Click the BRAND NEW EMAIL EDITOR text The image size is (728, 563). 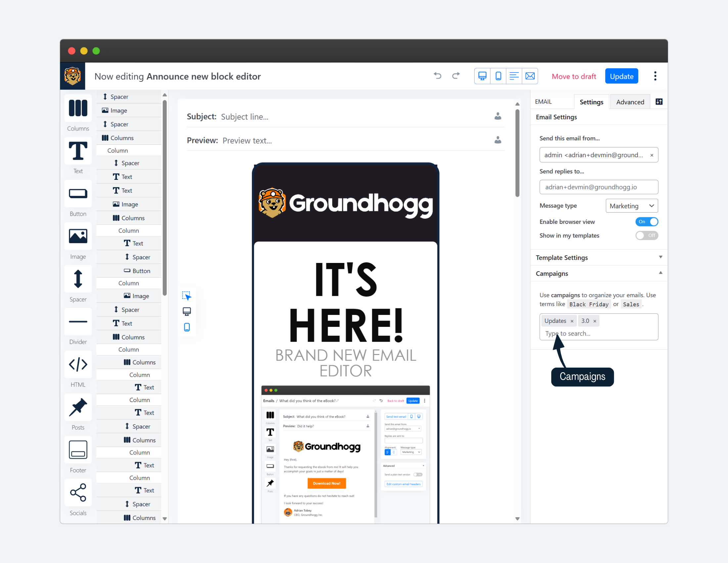click(346, 363)
